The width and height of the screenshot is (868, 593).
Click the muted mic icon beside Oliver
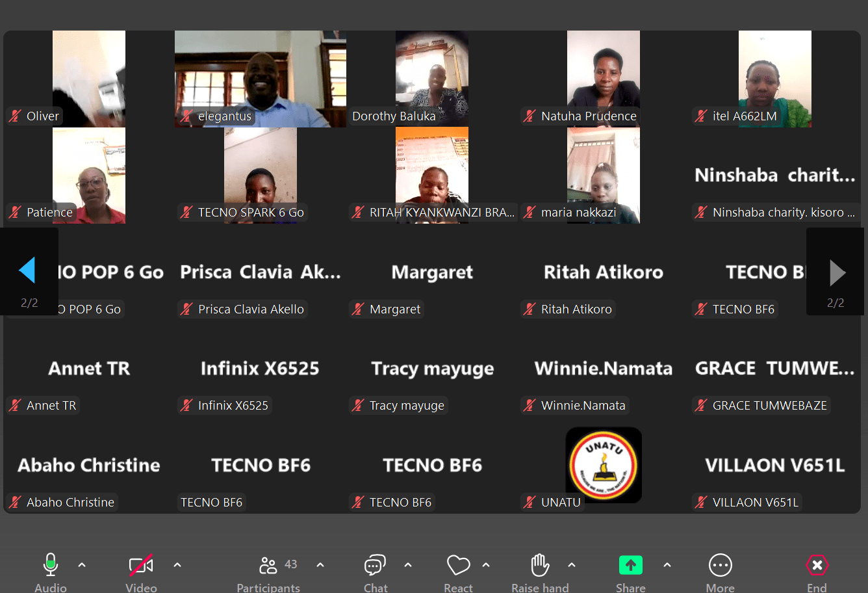click(15, 116)
